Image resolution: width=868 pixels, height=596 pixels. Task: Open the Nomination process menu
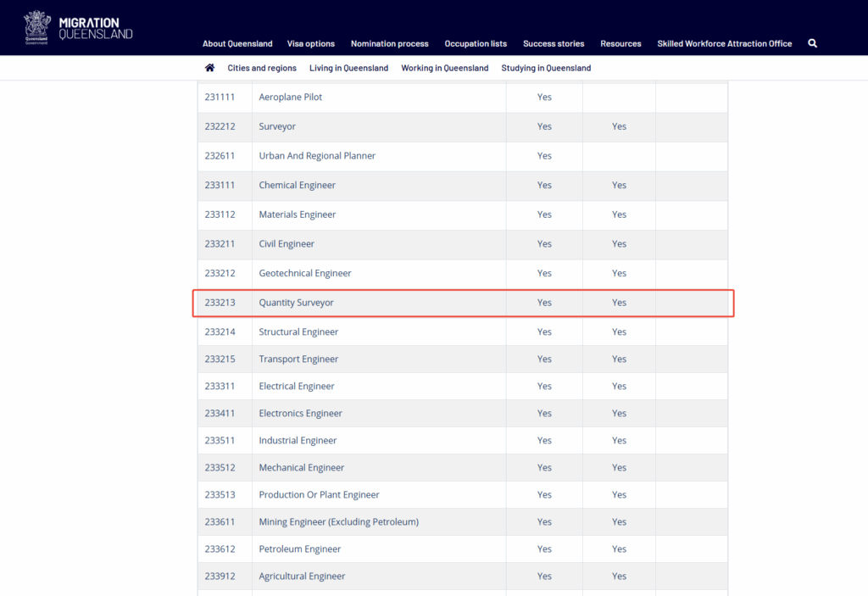pyautogui.click(x=389, y=44)
